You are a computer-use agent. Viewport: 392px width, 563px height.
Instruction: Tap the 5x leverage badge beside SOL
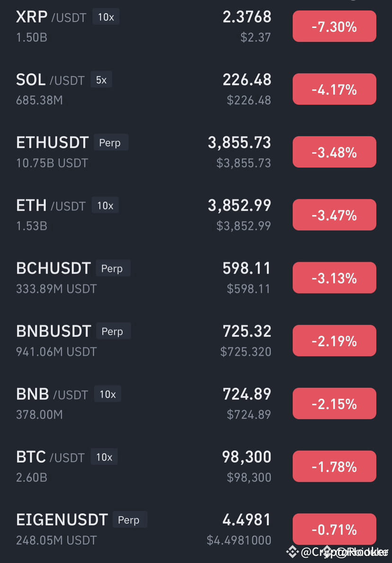click(101, 80)
